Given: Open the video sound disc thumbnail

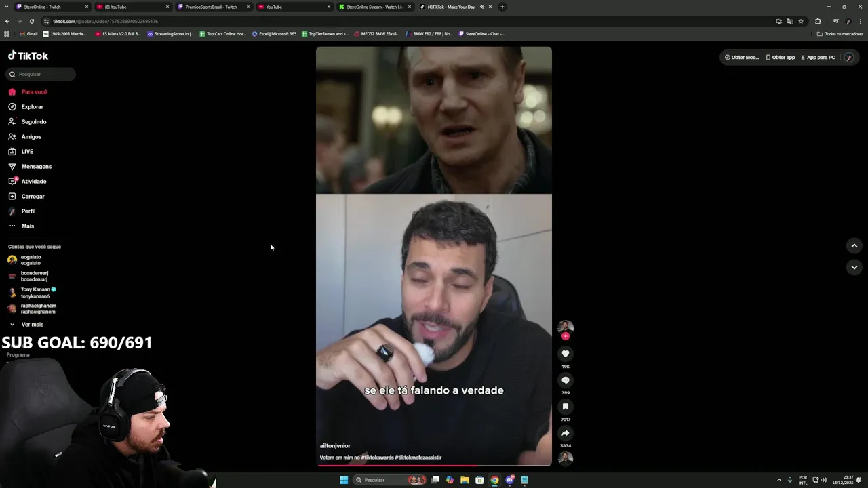Looking at the screenshot, I should (566, 458).
